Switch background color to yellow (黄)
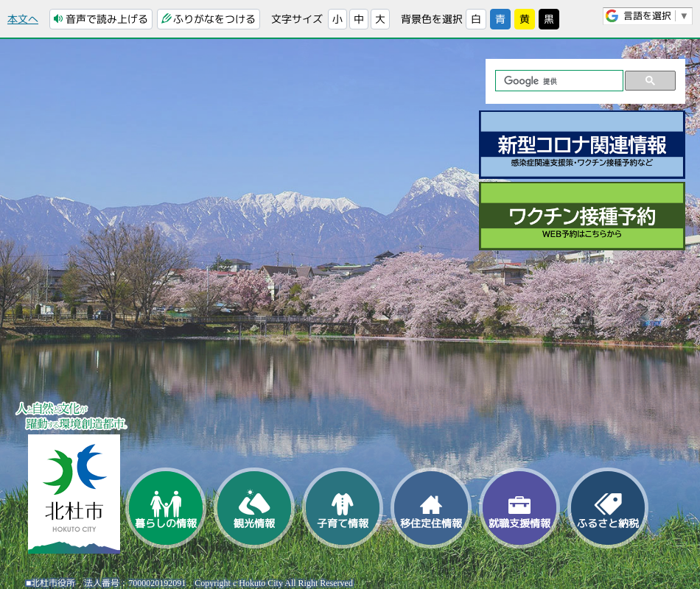The height and width of the screenshot is (589, 700). (525, 19)
